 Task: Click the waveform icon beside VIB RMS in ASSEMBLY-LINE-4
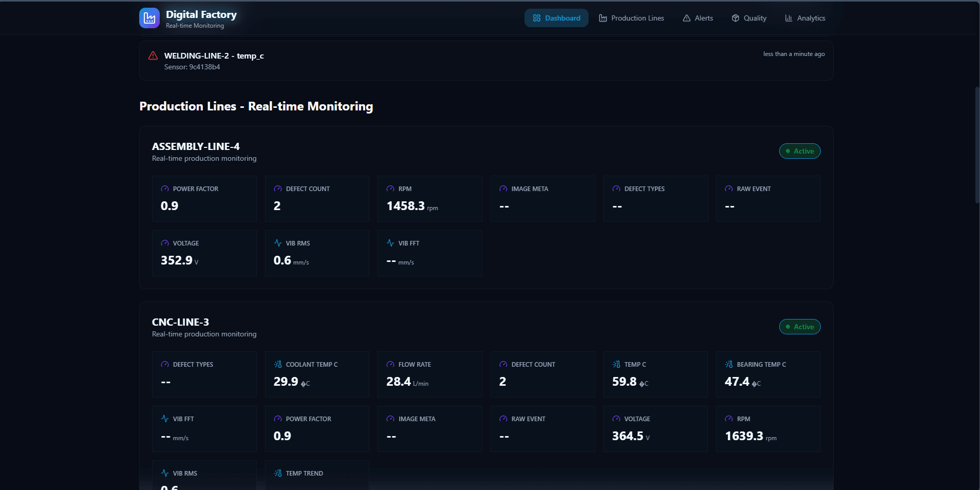pyautogui.click(x=278, y=243)
